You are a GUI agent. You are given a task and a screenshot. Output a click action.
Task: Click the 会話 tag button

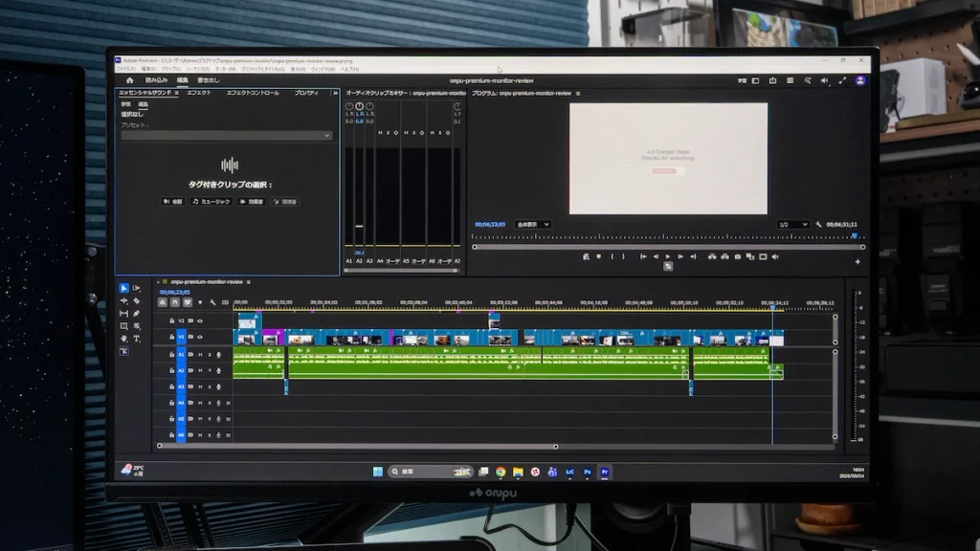[x=172, y=202]
